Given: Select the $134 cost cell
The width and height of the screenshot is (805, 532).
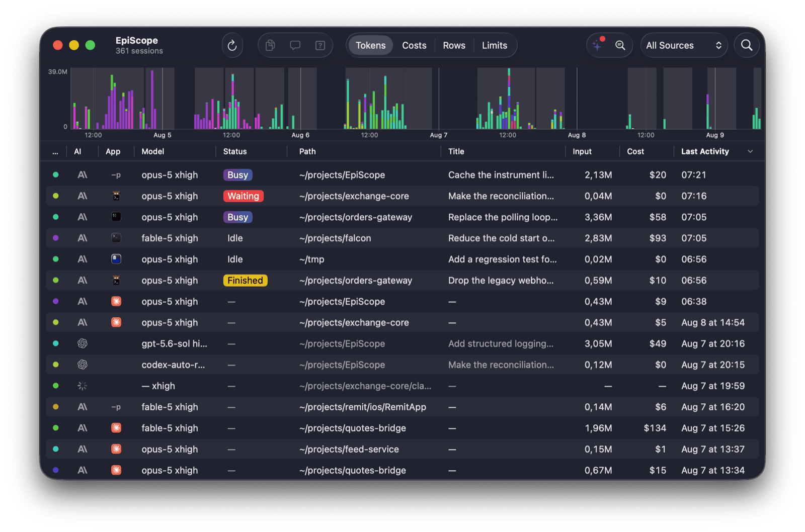Looking at the screenshot, I should point(655,428).
